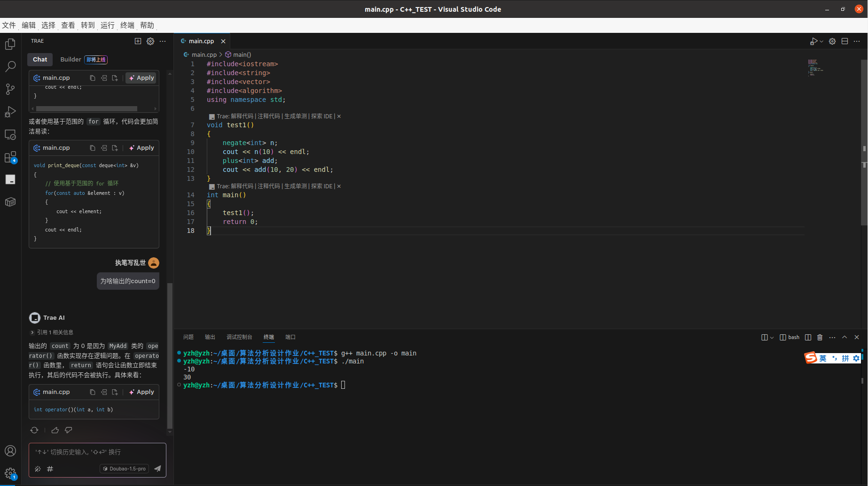Open the 文件 menu
The image size is (868, 486).
point(9,25)
